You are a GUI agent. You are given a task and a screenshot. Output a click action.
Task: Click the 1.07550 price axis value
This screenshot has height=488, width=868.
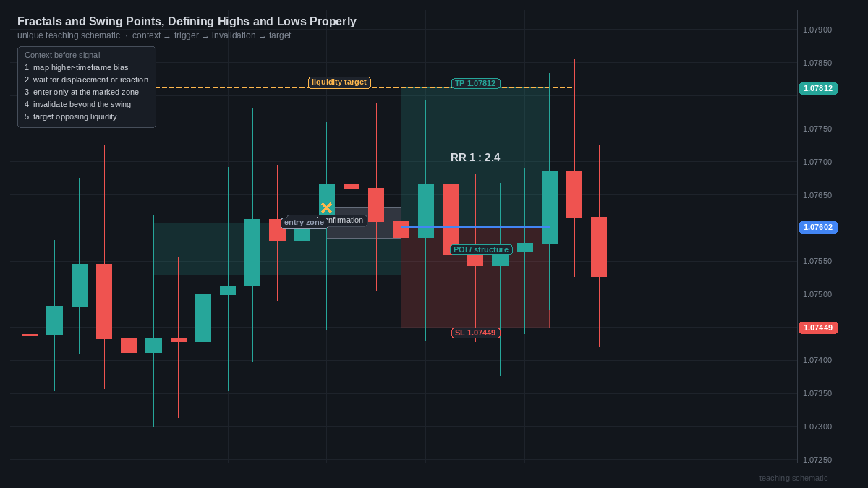[x=817, y=261]
